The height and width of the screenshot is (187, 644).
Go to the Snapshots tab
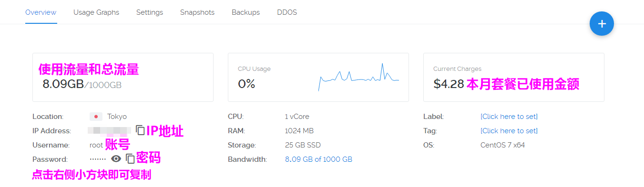pyautogui.click(x=197, y=12)
